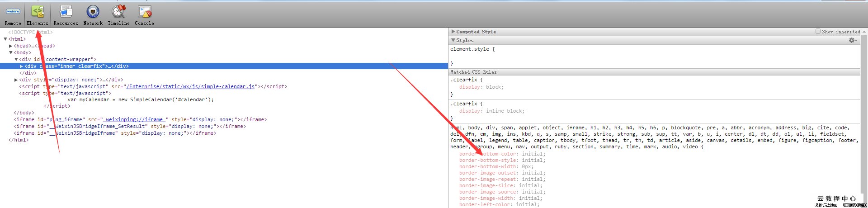The width and height of the screenshot is (868, 208).
Task: Open the weixinping://iframe src link
Action: click(135, 120)
